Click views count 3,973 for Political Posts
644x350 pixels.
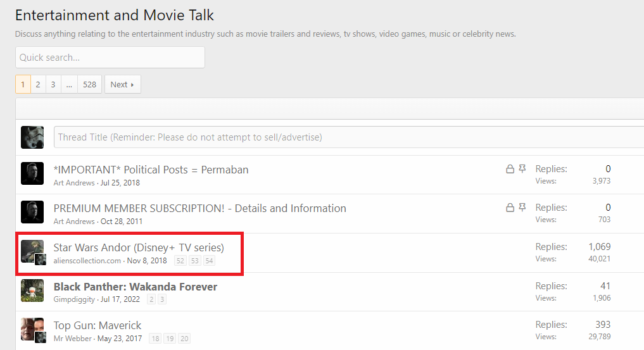point(602,181)
